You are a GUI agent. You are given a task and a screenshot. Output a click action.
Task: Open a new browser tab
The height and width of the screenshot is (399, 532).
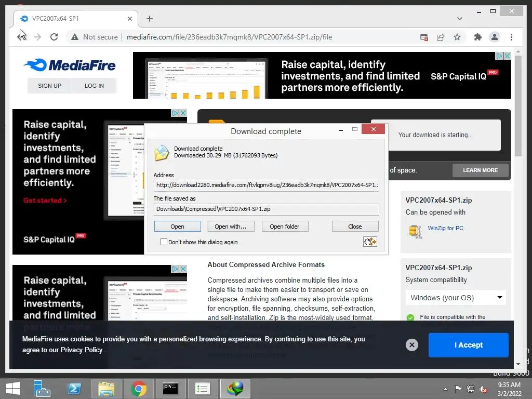(x=149, y=19)
